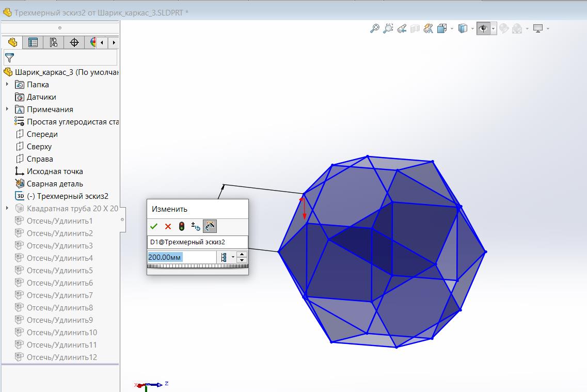This screenshot has width=587, height=392.
Task: Click the Display Style cube icon
Action: point(463,28)
